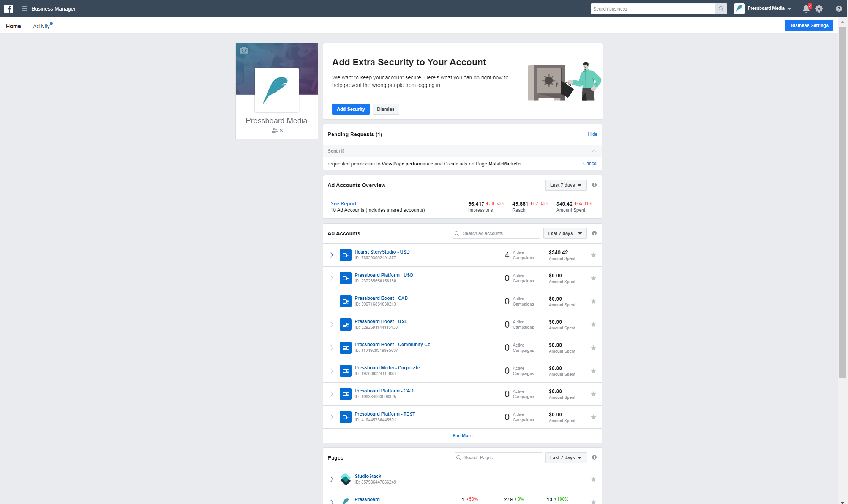The height and width of the screenshot is (504, 848).
Task: Open the settings gear icon in top bar
Action: 819,9
